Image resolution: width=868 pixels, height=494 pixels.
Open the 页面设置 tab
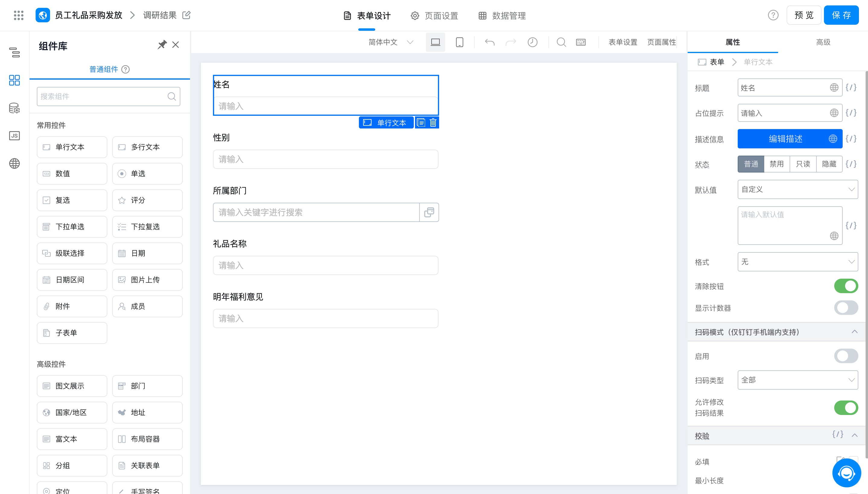[435, 16]
